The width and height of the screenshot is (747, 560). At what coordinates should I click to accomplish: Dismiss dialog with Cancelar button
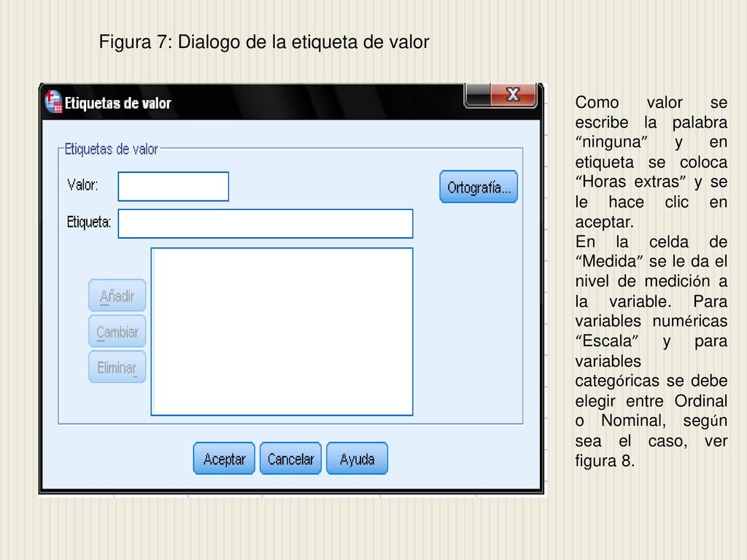pos(290,459)
